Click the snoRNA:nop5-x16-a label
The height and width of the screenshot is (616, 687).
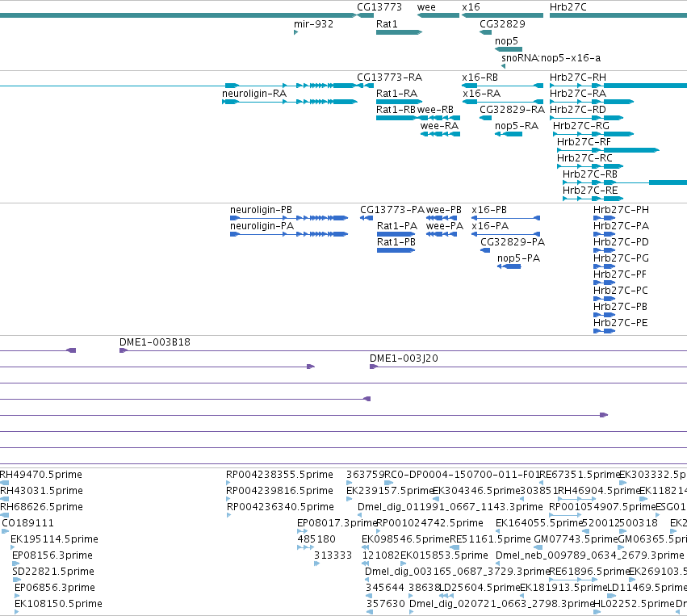tap(551, 58)
